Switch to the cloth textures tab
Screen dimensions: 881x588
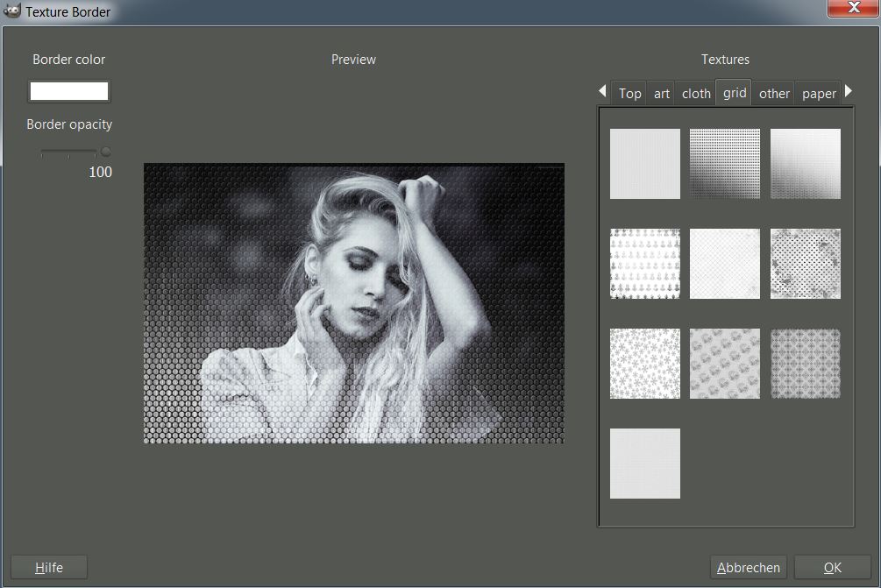click(x=696, y=94)
